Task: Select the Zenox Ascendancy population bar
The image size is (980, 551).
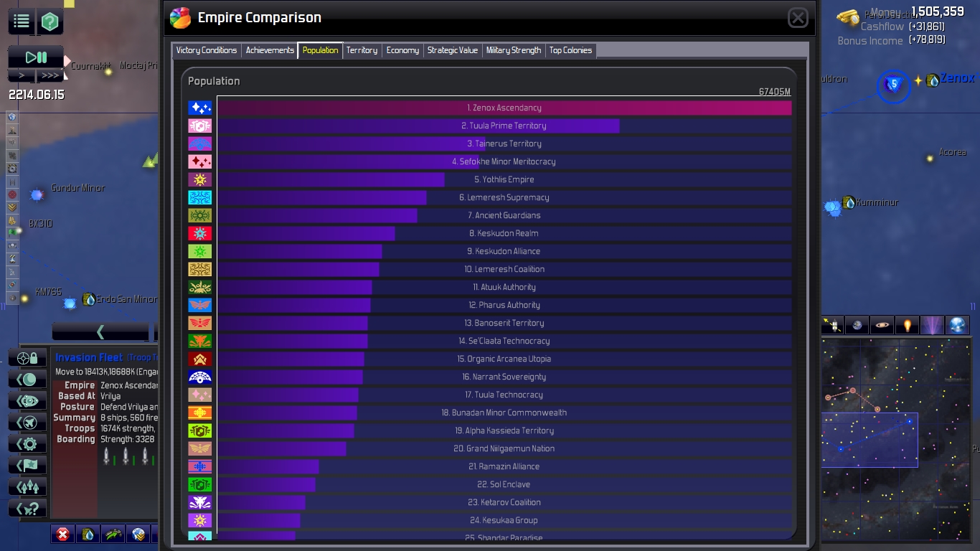Action: 504,108
